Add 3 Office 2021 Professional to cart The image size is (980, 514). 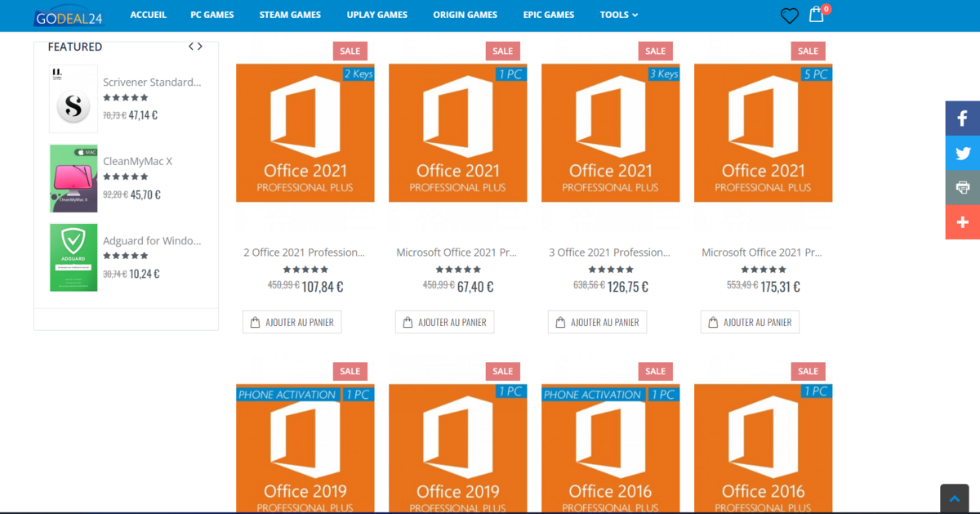[597, 322]
